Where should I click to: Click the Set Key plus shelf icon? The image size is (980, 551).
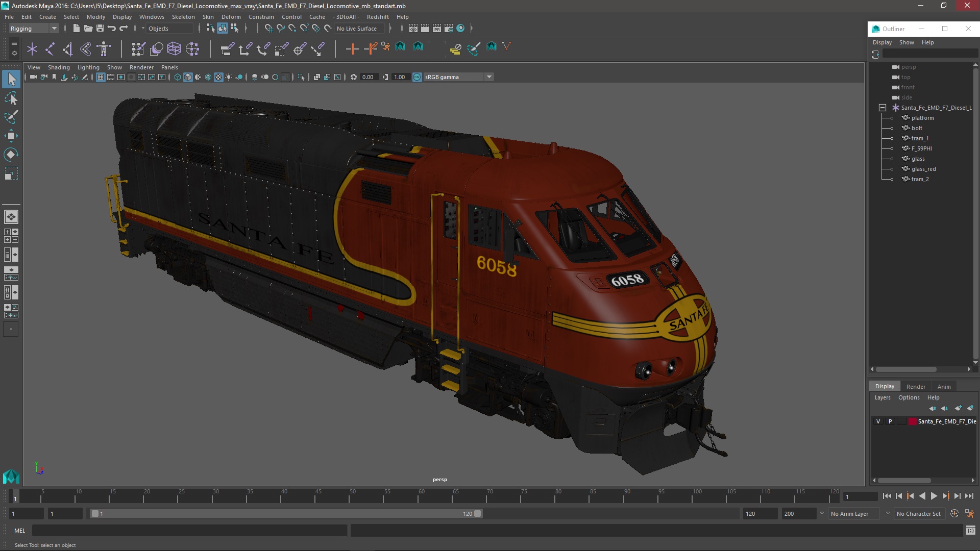coord(352,49)
